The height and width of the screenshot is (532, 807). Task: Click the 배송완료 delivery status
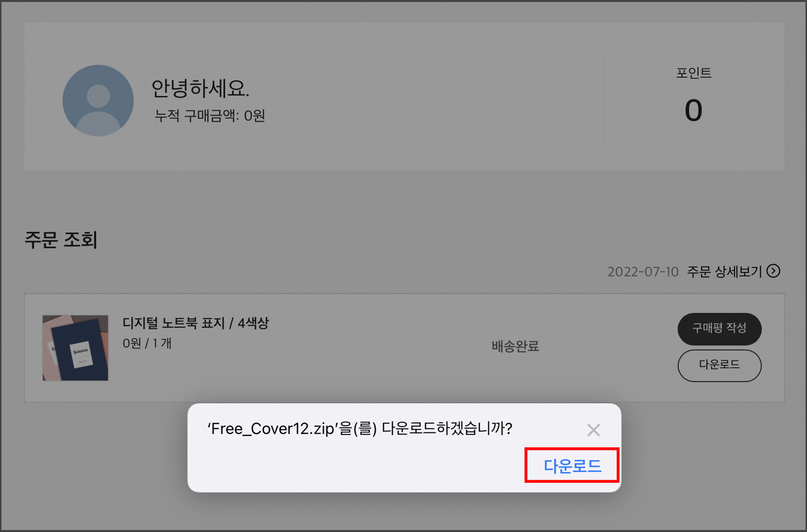[x=515, y=346]
